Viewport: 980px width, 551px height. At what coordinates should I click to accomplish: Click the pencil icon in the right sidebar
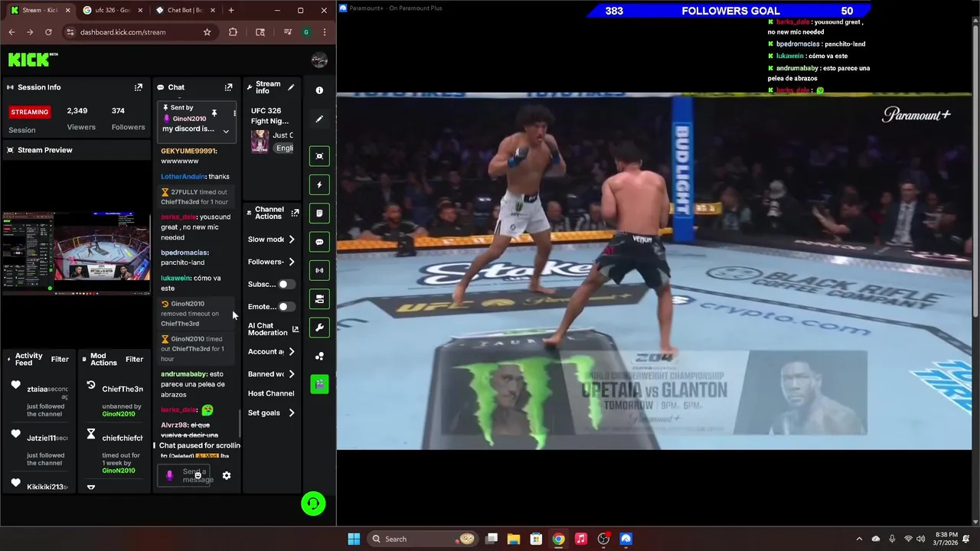tap(319, 119)
